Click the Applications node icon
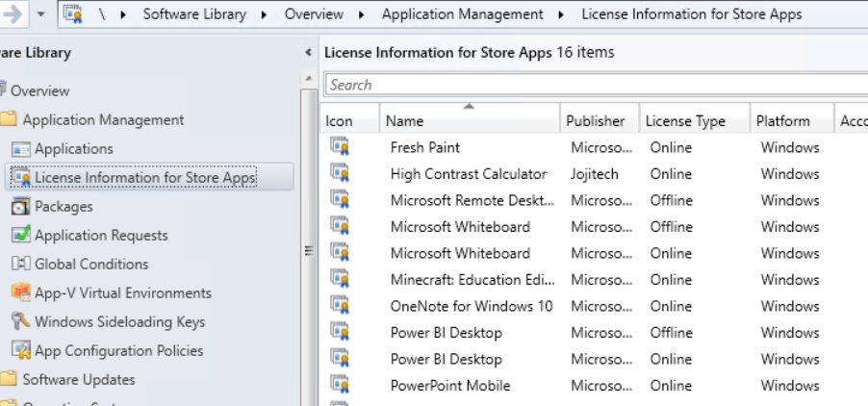The height and width of the screenshot is (406, 868). click(21, 149)
